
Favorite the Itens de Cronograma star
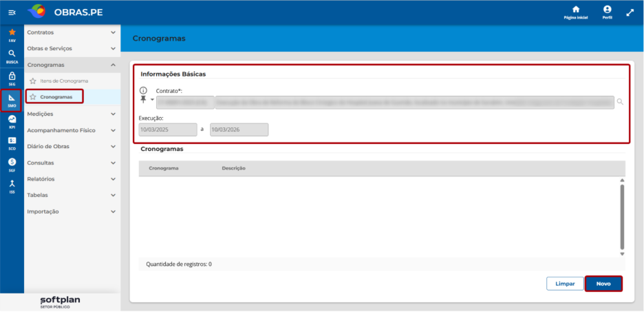point(33,81)
